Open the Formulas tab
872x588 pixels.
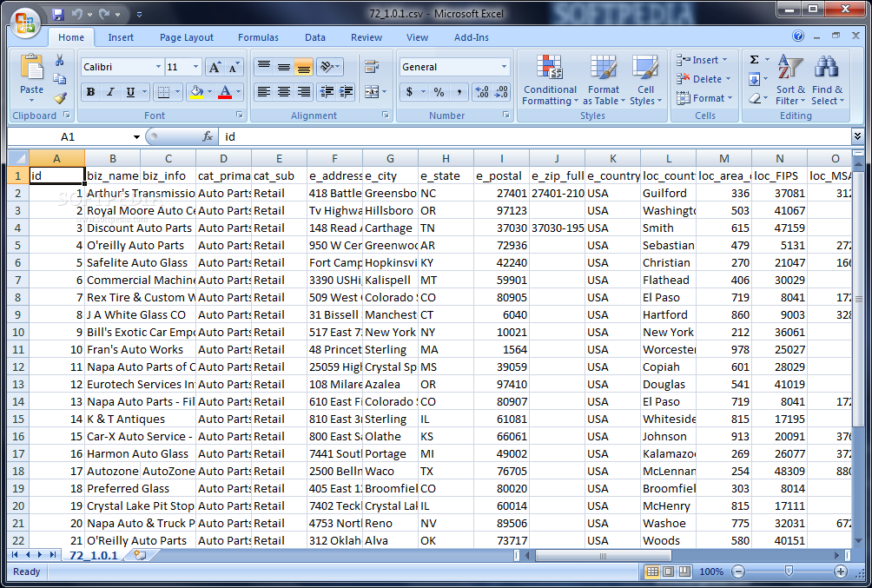pyautogui.click(x=258, y=37)
